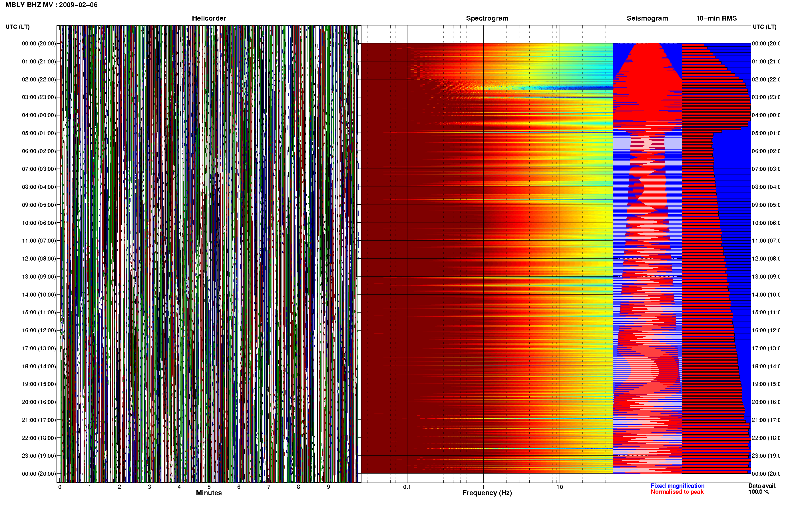Viewport: 812px width, 508px height.
Task: Click minute tick label 0 under helicorder
Action: (60, 487)
